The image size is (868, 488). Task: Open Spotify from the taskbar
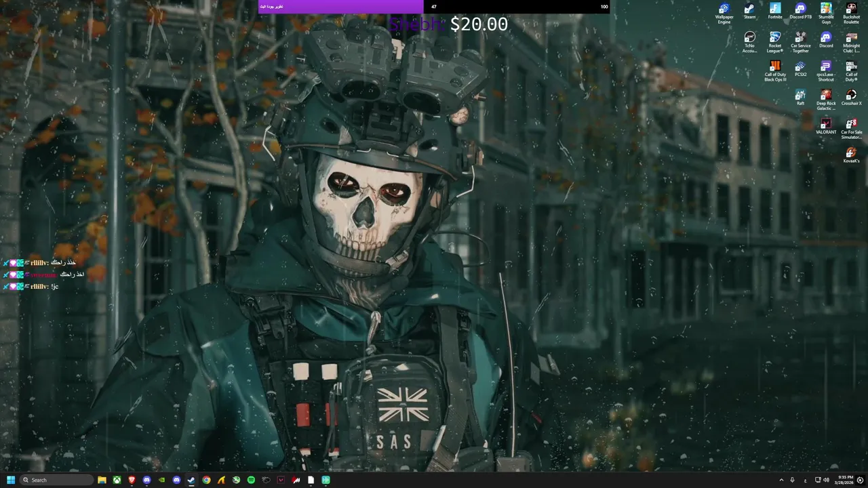tap(251, 480)
